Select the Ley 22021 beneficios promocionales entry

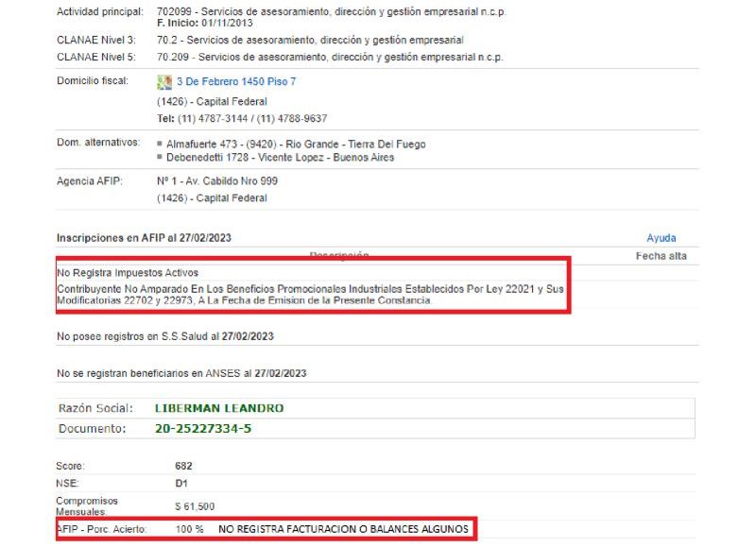312,288
